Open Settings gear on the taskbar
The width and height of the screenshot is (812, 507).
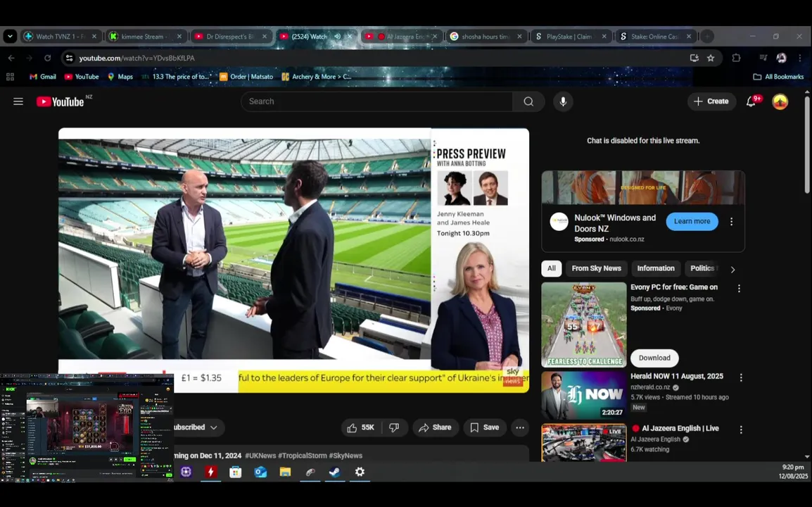(360, 472)
